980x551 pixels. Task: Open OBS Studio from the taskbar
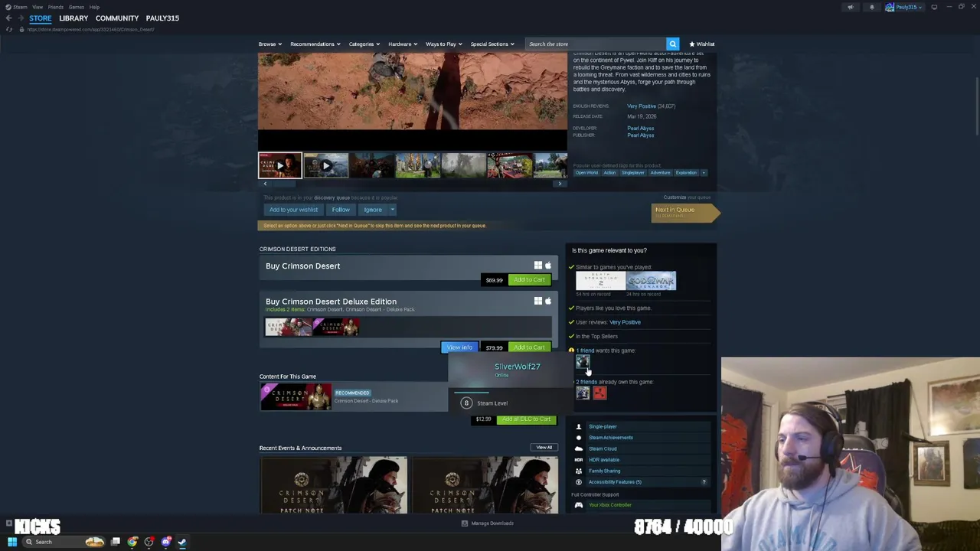(149, 542)
